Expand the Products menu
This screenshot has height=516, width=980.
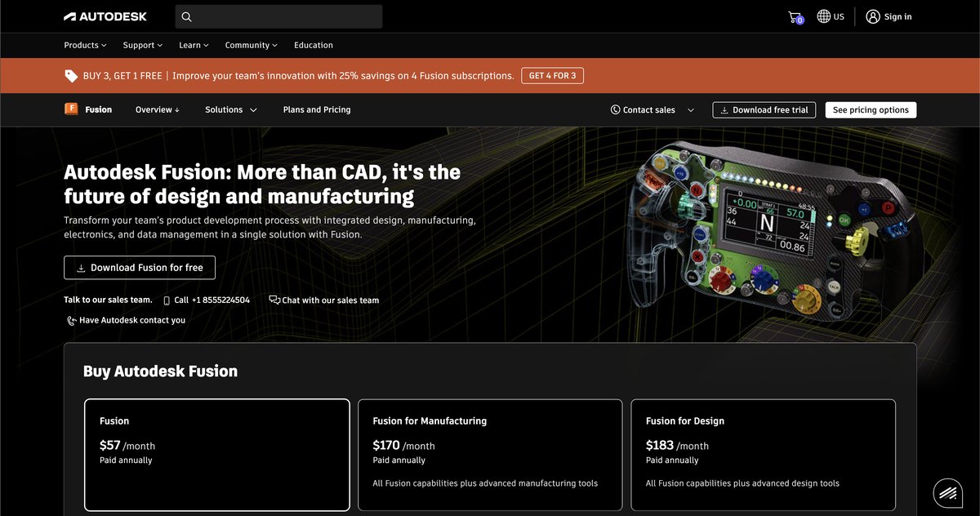[85, 45]
